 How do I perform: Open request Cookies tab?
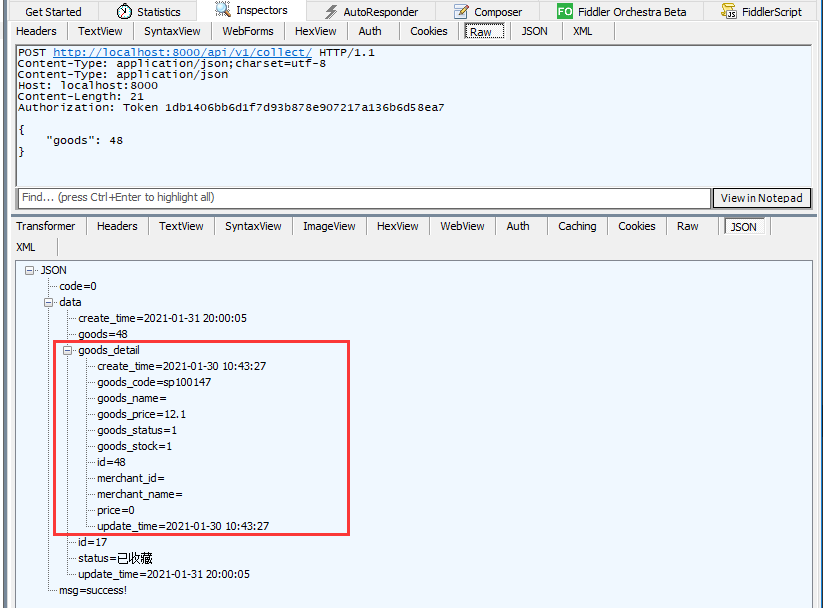pos(429,31)
